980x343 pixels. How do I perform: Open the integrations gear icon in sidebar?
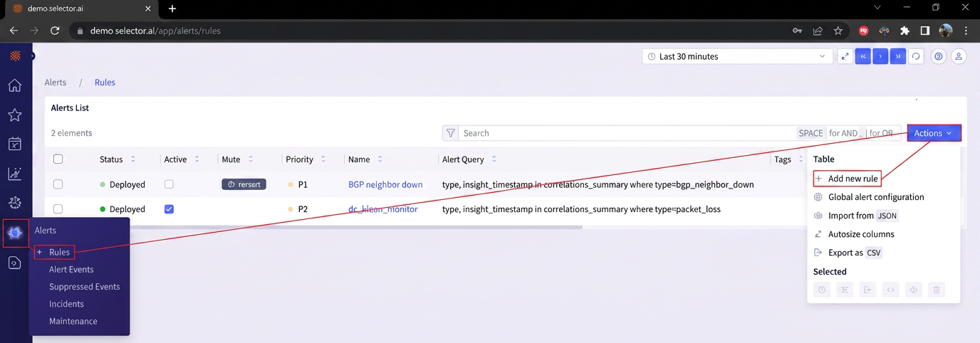[x=14, y=203]
